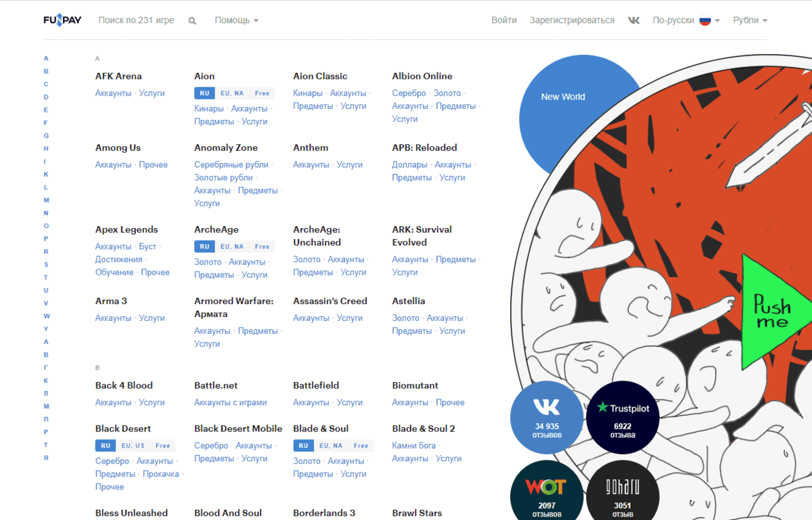Click the Зарегистрироваться link
The width and height of the screenshot is (812, 520).
coord(572,20)
